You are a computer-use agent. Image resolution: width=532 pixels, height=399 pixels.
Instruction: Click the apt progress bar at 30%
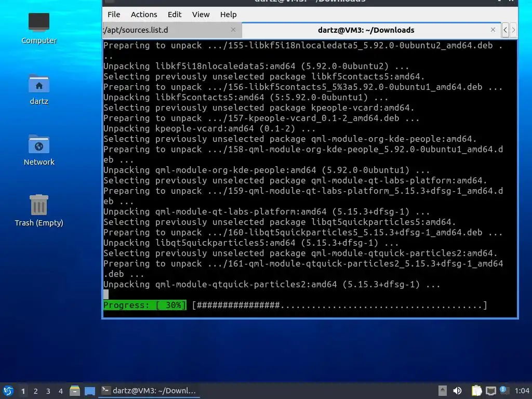click(340, 305)
